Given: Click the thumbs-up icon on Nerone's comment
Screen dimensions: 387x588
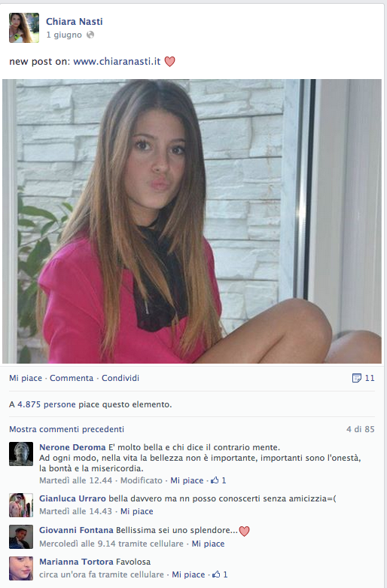Looking at the screenshot, I should click(x=215, y=480).
